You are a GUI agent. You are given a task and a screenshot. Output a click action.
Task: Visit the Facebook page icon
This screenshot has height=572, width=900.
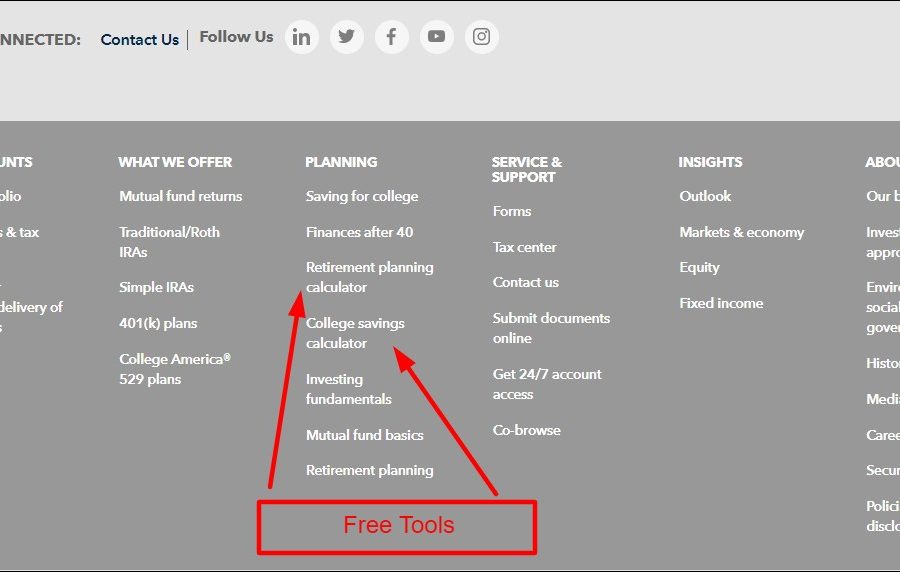pyautogui.click(x=391, y=37)
